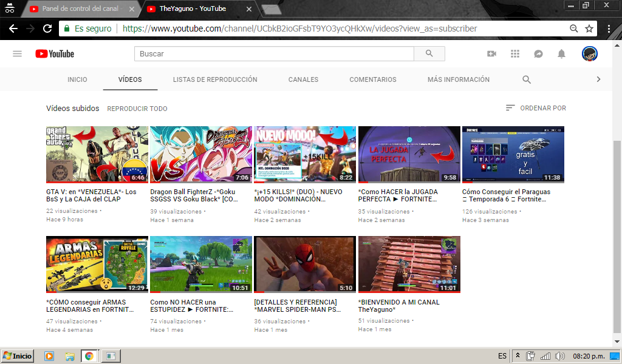Screen dimensions: 622x364
Task: Open the account avatar menu
Action: (589, 53)
